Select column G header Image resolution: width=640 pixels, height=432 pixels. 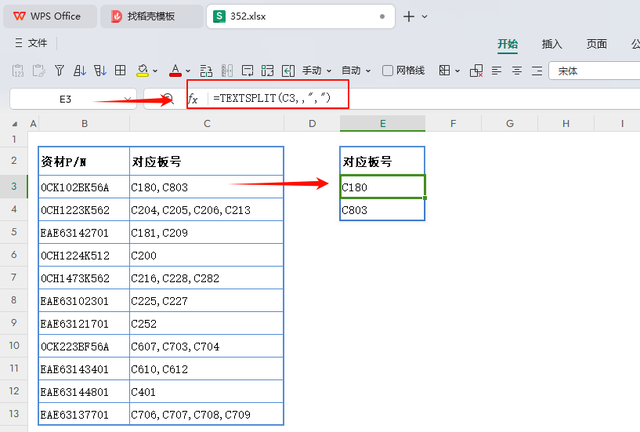[x=510, y=124]
